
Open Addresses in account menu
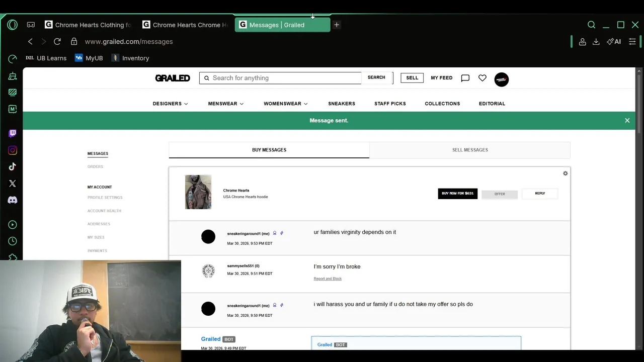pyautogui.click(x=99, y=224)
